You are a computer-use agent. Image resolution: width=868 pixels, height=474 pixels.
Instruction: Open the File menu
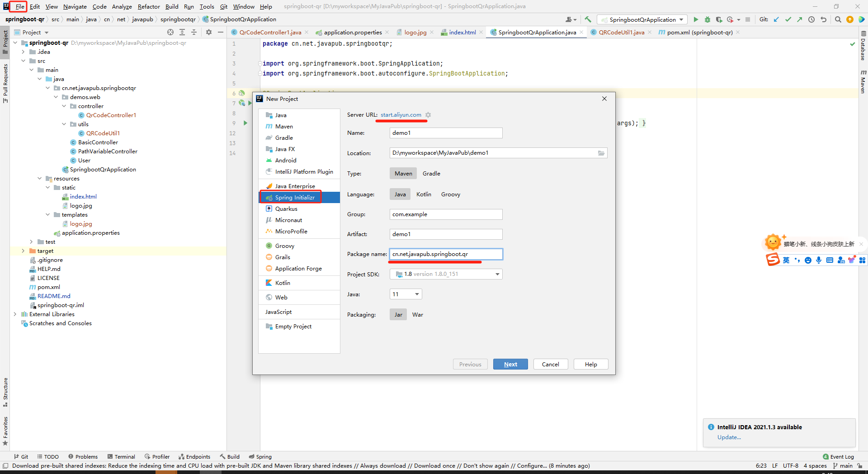tap(20, 6)
